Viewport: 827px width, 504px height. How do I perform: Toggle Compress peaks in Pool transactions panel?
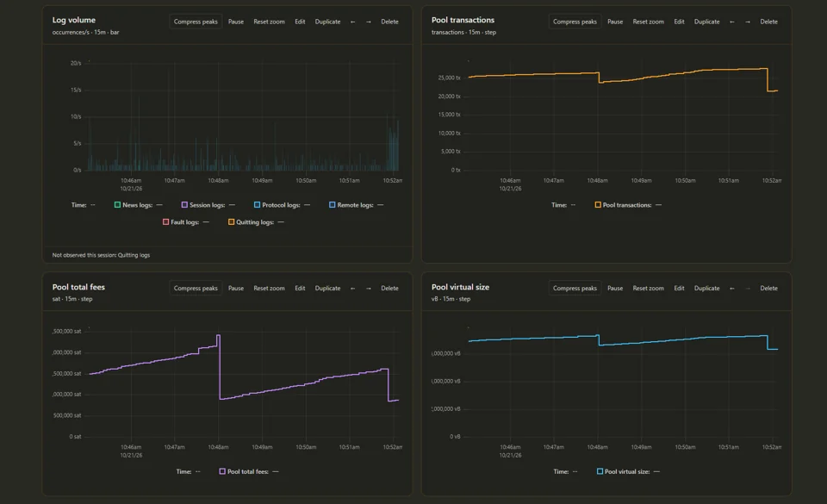[x=575, y=22]
